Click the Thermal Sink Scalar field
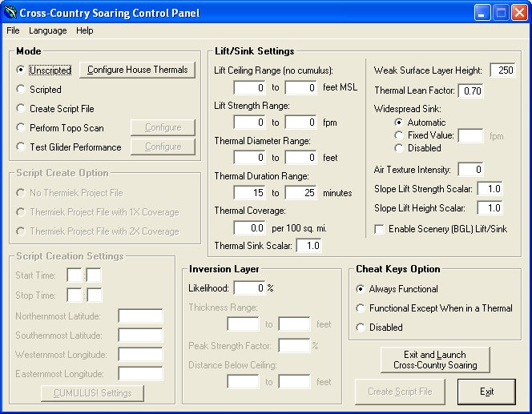Image resolution: width=532 pixels, height=414 pixels. (309, 246)
